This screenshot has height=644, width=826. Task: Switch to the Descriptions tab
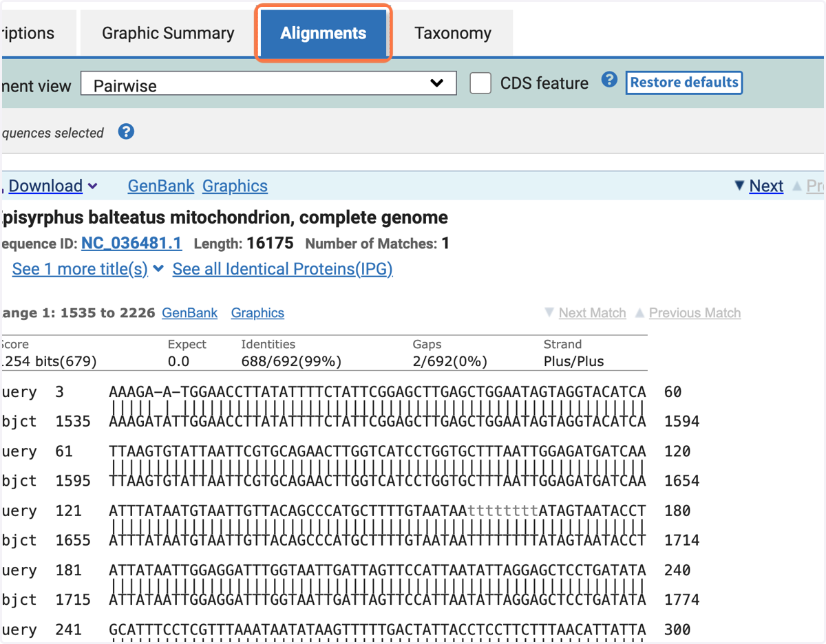coord(37,33)
